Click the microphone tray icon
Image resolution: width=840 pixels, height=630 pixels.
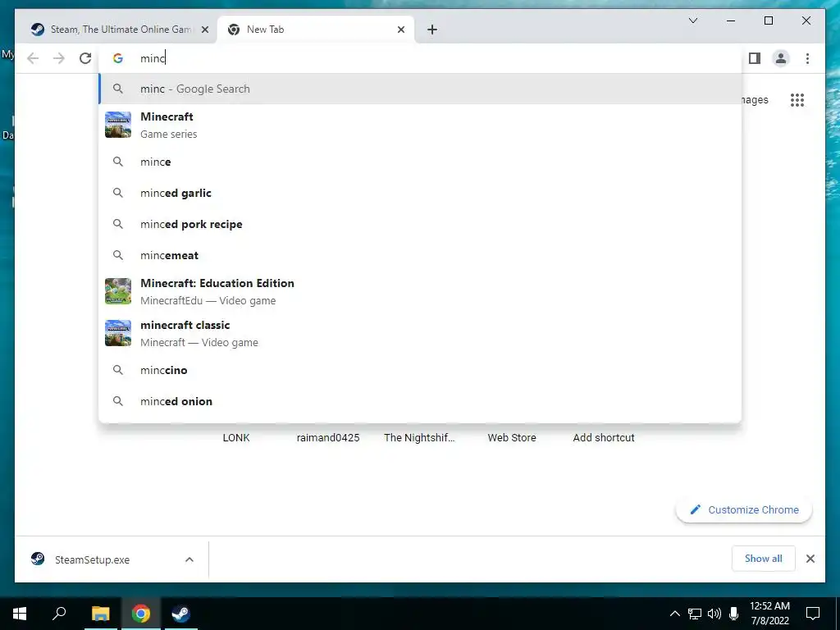734,614
